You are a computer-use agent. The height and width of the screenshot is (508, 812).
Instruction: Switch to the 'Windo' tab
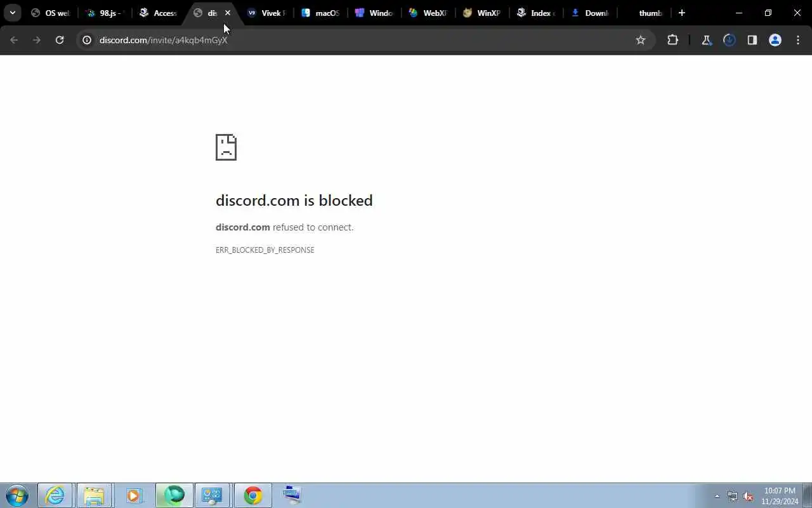tap(374, 13)
